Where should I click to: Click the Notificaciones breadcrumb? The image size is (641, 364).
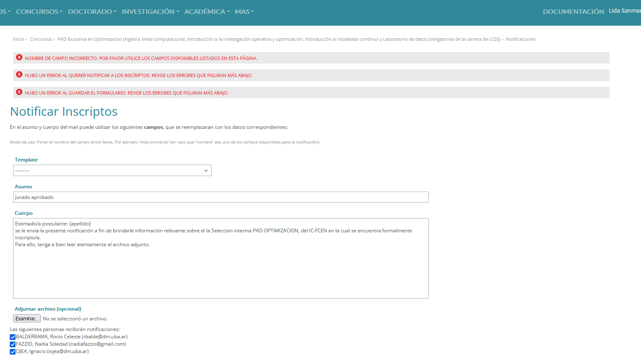tap(521, 39)
